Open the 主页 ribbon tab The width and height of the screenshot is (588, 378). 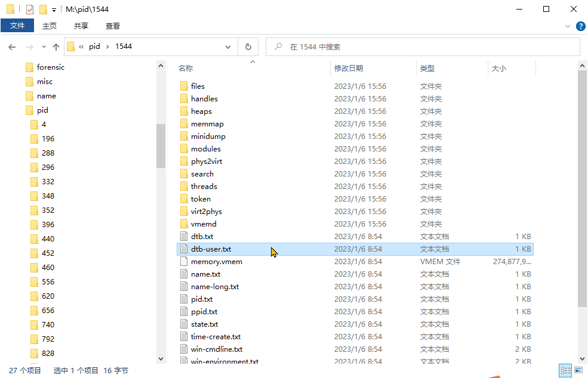[50, 26]
